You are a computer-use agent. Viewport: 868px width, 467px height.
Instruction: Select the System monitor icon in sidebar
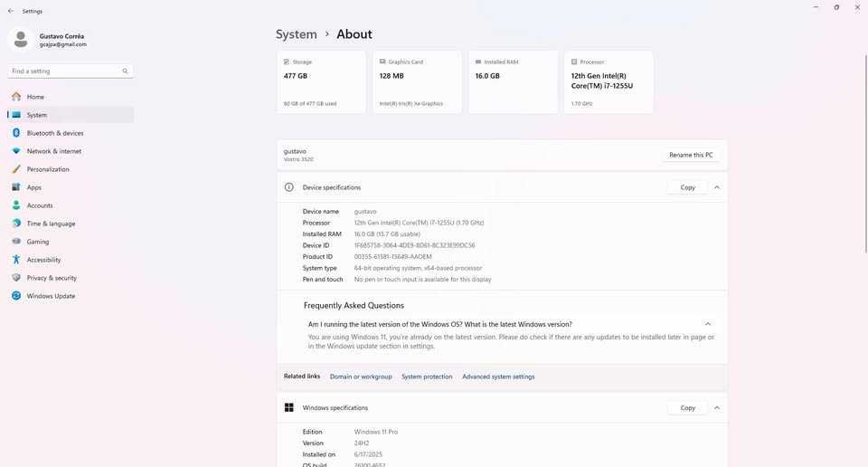coord(16,115)
